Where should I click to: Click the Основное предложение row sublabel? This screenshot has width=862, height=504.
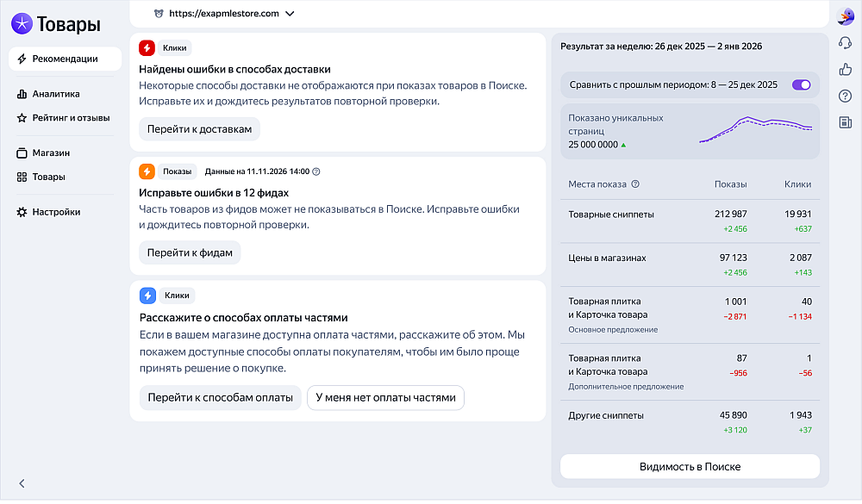tap(613, 330)
